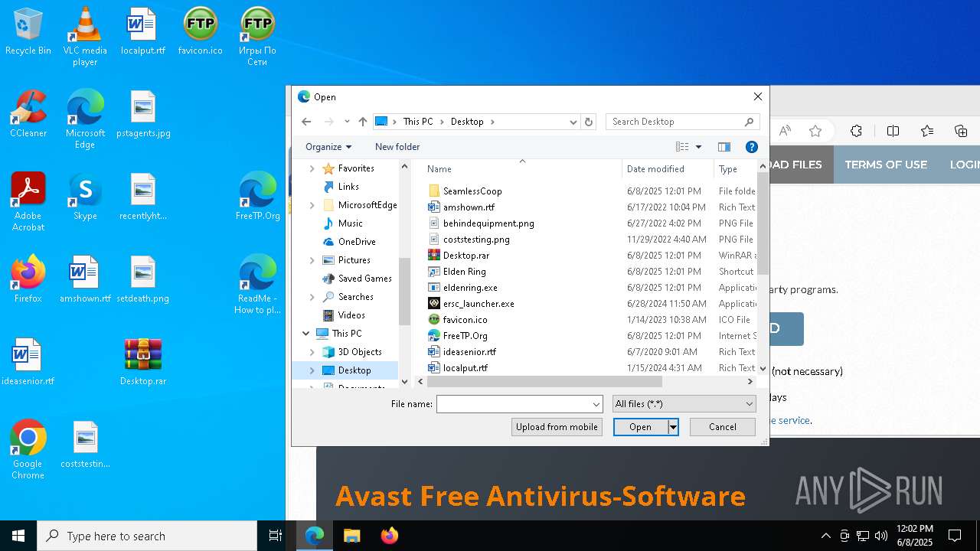Select favicon.ico desktop icon
The height and width of the screenshot is (551, 980).
200,32
